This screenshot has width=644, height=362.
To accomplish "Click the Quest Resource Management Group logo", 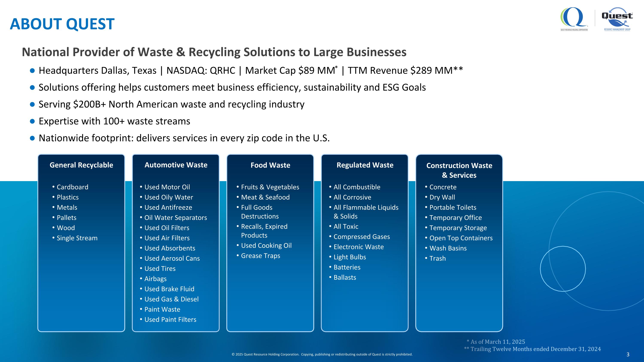I will (x=617, y=19).
